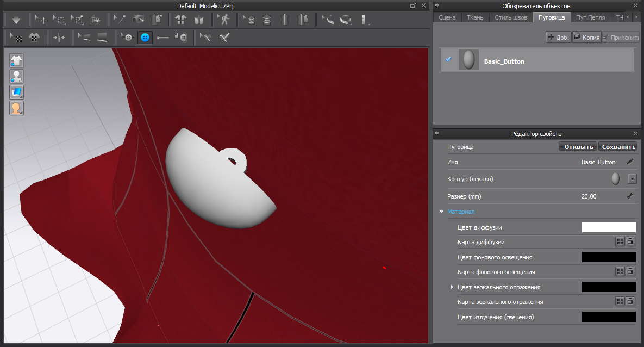This screenshot has width=644, height=347.
Task: Click the Доб. add button
Action: (x=558, y=38)
